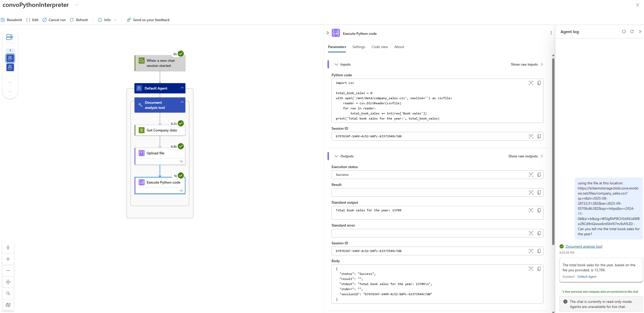The image size is (644, 313).
Task: Open the minimap view
Action: [x=8, y=305]
